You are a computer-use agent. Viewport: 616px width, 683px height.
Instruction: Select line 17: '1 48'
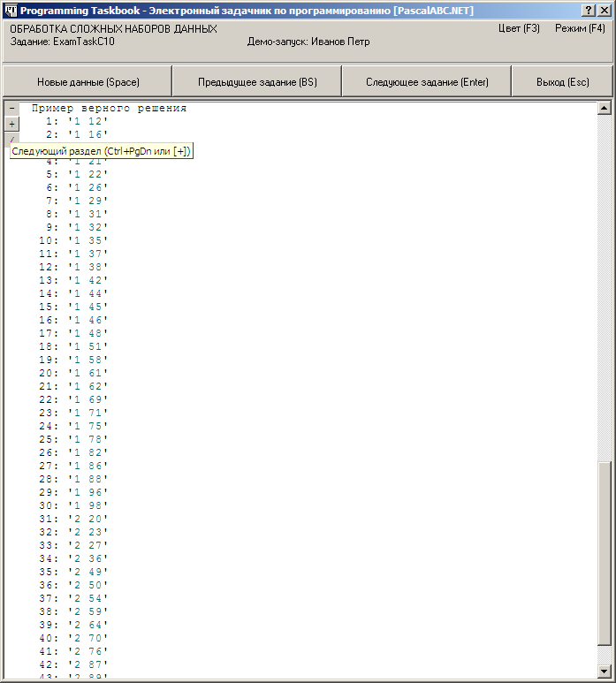[73, 333]
